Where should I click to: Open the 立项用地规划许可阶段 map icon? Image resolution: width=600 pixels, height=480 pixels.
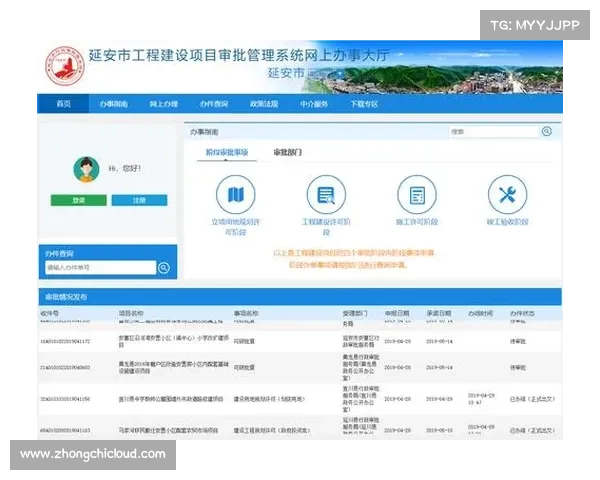(235, 194)
